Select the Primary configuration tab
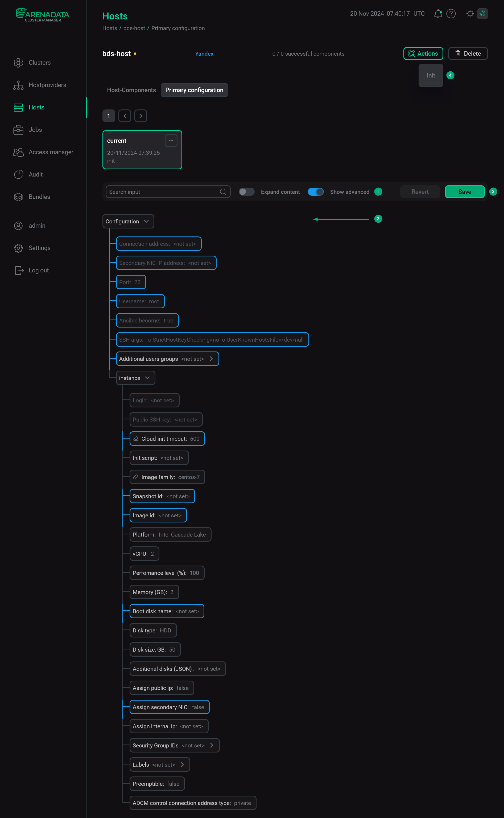Image resolution: width=504 pixels, height=818 pixels. 194,90
